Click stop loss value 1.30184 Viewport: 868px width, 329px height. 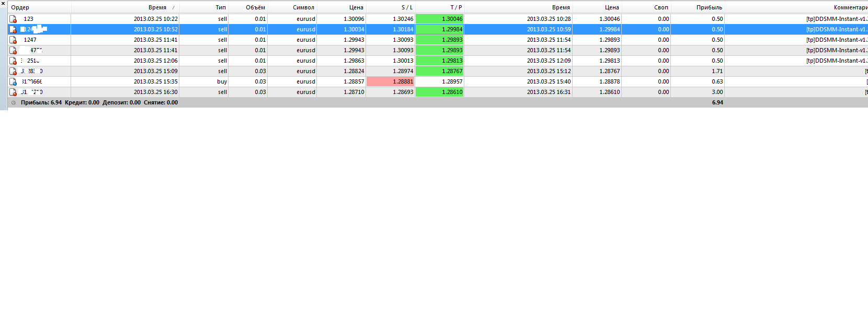[403, 29]
